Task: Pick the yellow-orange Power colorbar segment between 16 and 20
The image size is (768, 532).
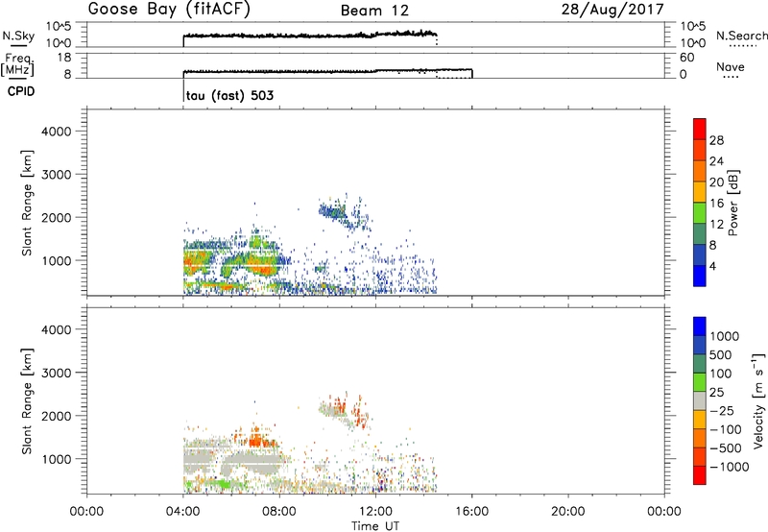Action: (700, 191)
